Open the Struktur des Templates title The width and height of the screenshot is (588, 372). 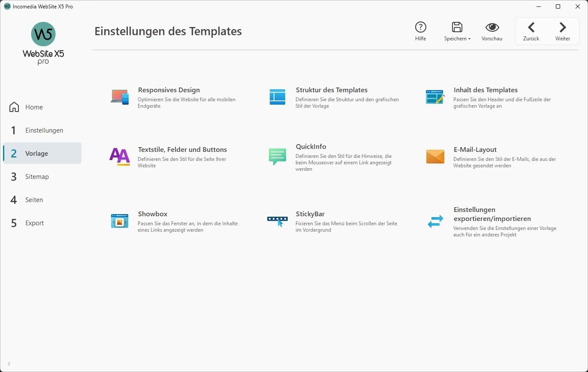coord(332,90)
